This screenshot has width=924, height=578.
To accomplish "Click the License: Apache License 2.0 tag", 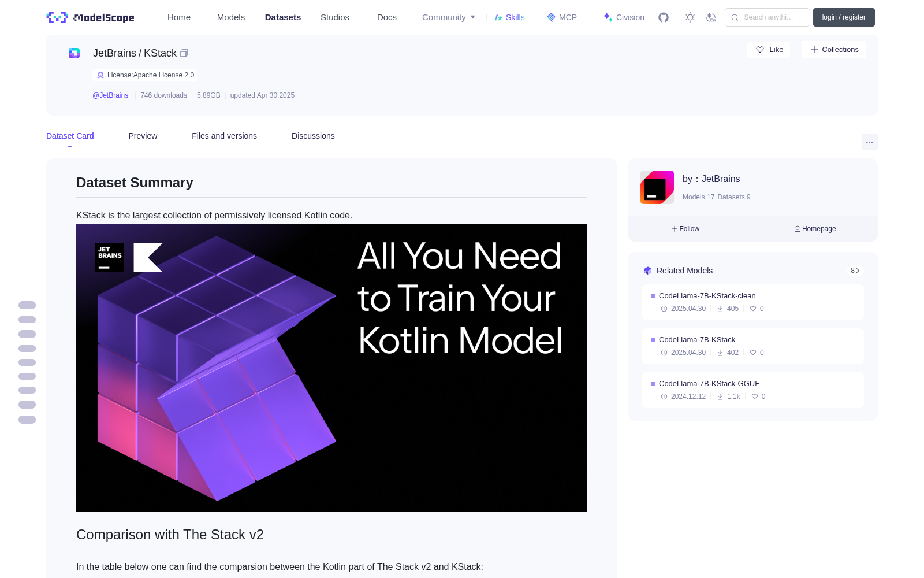I will [x=145, y=75].
